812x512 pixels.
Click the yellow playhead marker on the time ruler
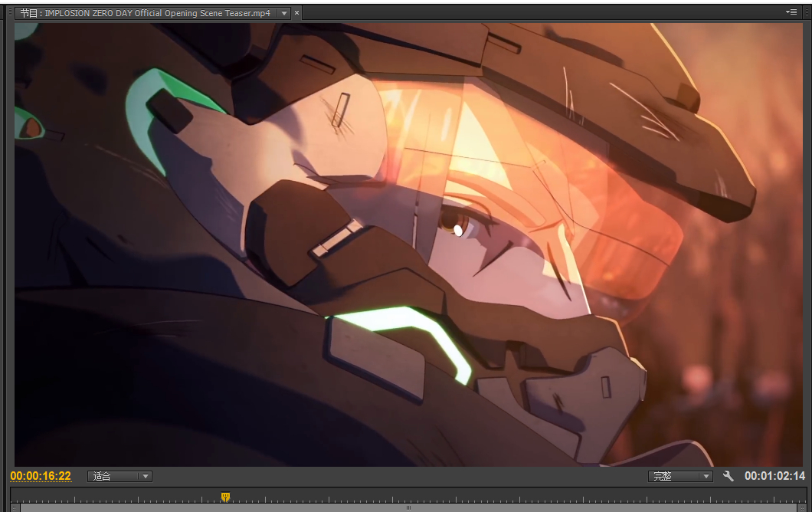tap(225, 497)
